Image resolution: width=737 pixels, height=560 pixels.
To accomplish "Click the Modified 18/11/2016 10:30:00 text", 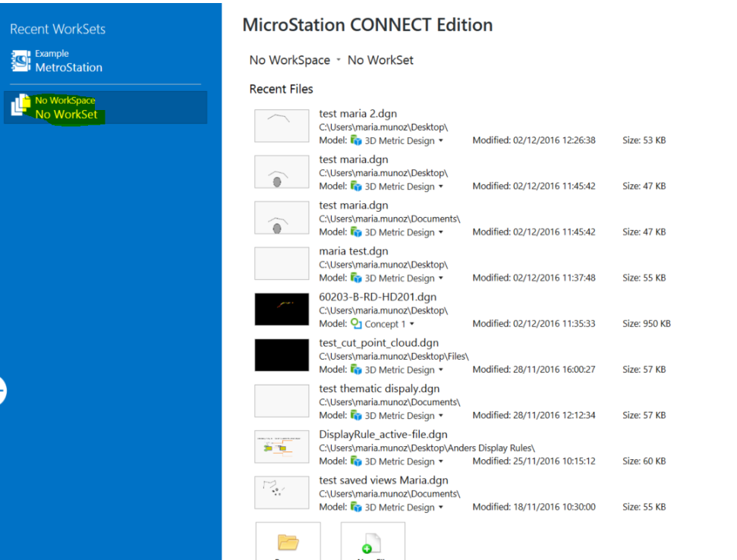I will [534, 508].
